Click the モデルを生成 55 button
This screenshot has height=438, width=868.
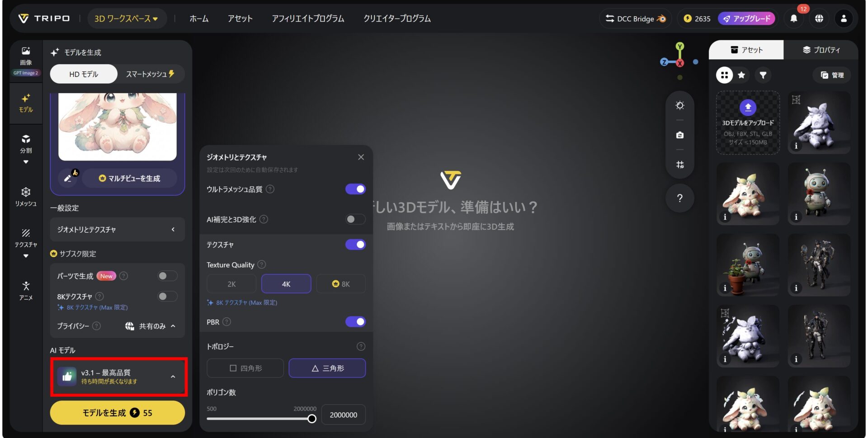tap(118, 413)
